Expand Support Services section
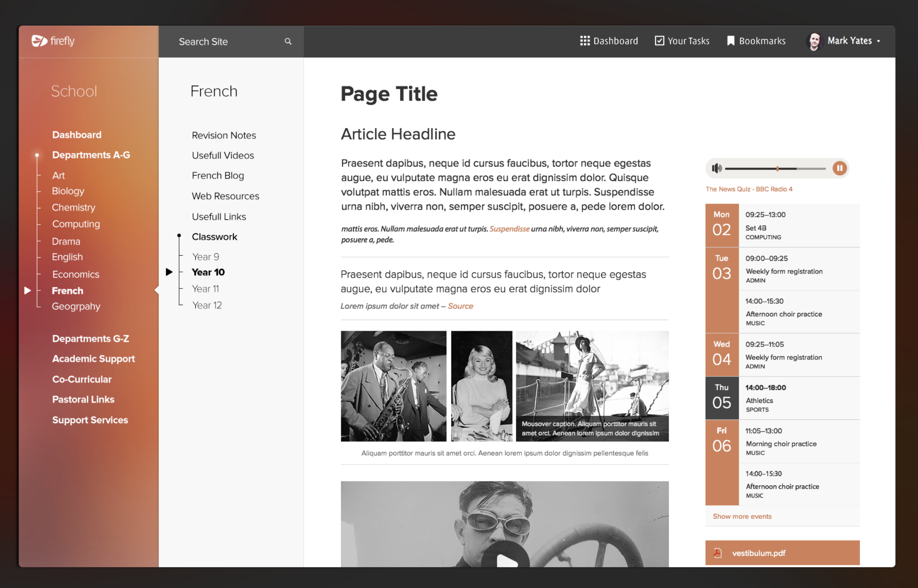This screenshot has height=588, width=918. 90,420
